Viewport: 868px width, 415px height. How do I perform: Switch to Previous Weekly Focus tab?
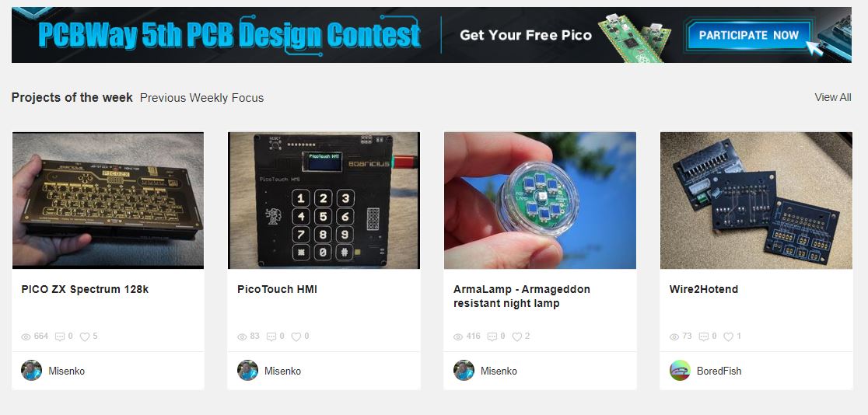(x=201, y=98)
